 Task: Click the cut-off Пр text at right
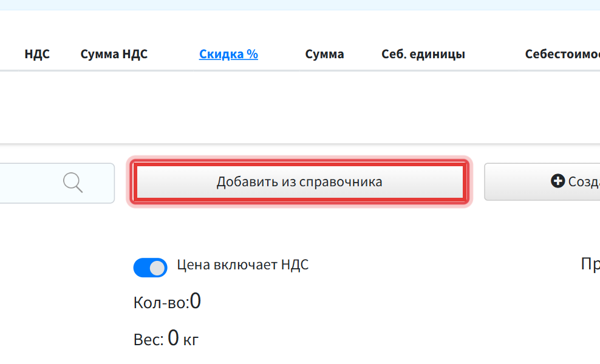[590, 265]
